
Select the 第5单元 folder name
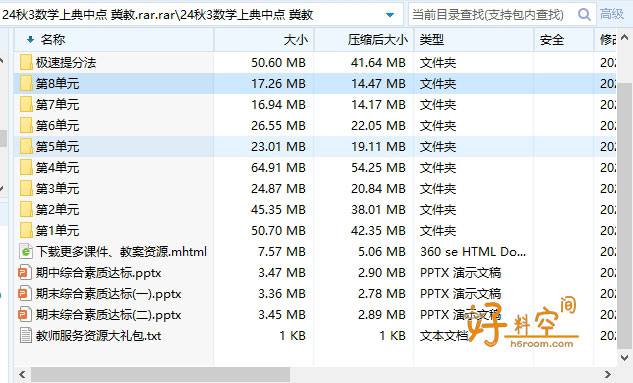coord(57,147)
